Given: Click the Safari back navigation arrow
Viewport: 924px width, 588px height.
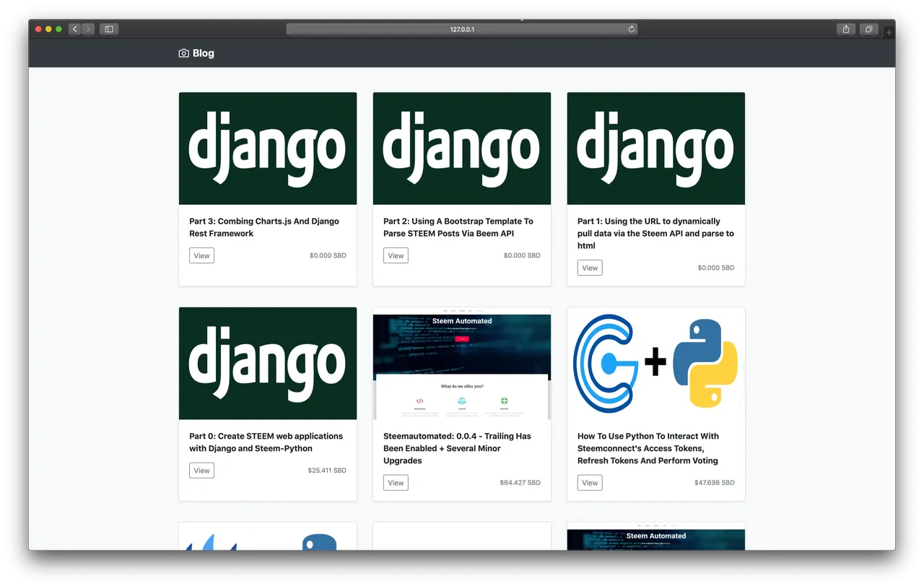Looking at the screenshot, I should (x=75, y=30).
